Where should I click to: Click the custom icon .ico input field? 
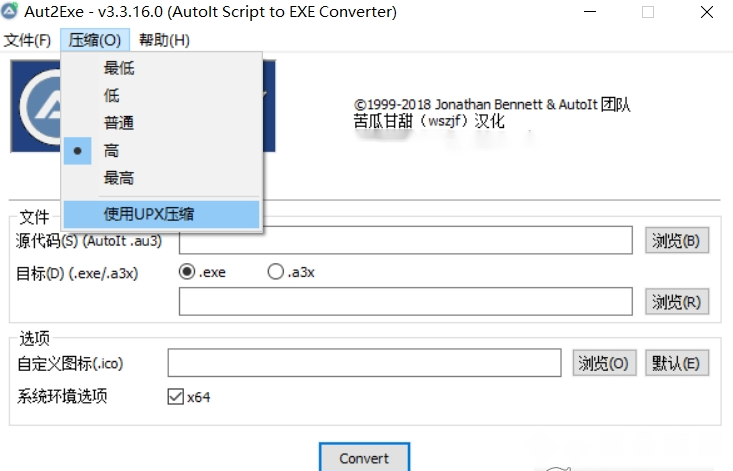click(365, 363)
